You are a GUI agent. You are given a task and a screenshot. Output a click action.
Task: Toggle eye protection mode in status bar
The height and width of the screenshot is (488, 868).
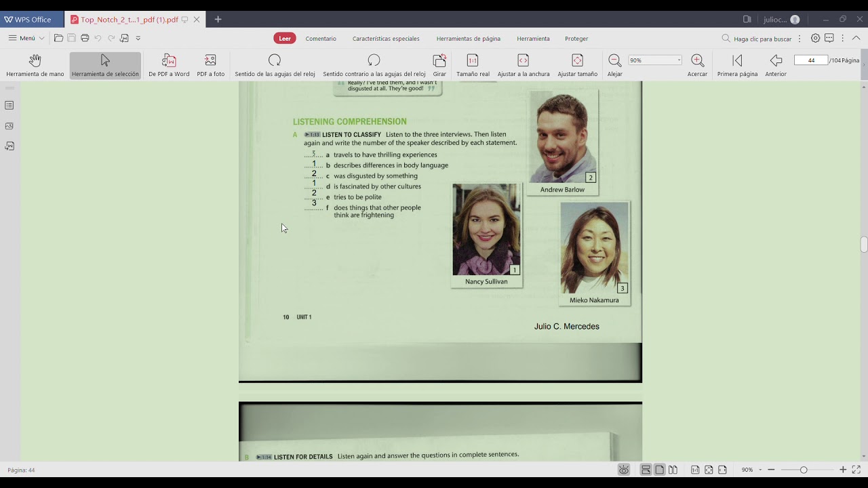tap(624, 470)
